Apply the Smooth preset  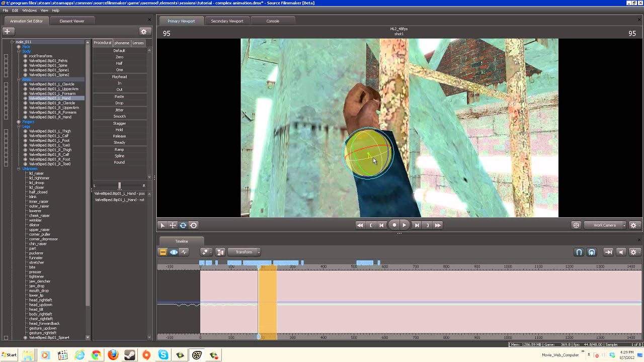[119, 116]
